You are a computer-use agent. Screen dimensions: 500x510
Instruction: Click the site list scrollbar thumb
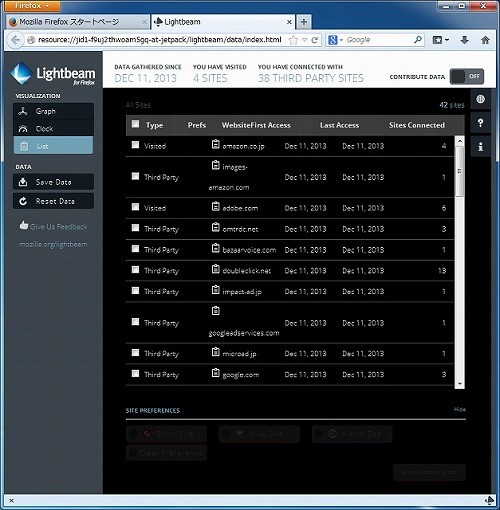tap(459, 171)
